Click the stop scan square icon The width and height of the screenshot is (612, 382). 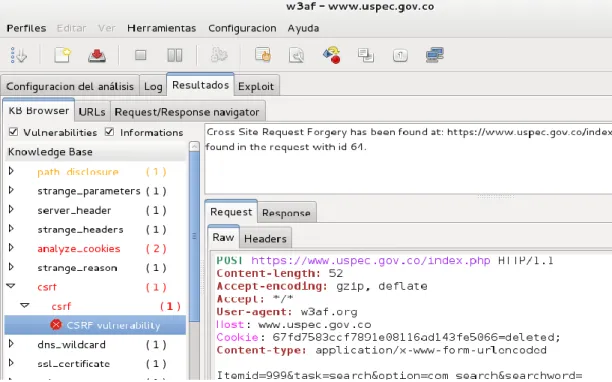[x=141, y=55]
